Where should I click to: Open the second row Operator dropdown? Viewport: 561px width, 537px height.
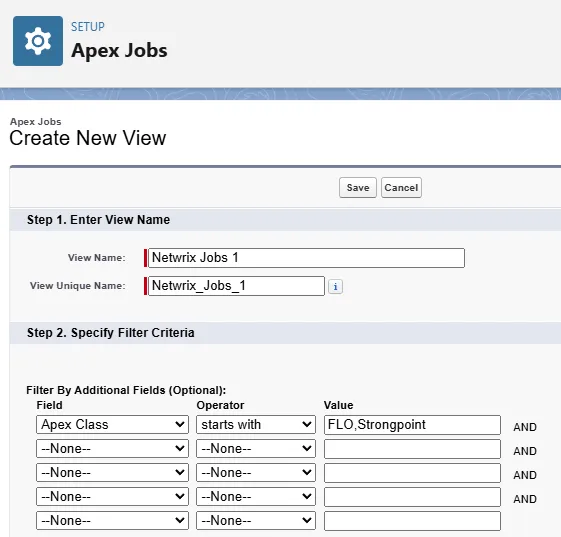coord(256,449)
